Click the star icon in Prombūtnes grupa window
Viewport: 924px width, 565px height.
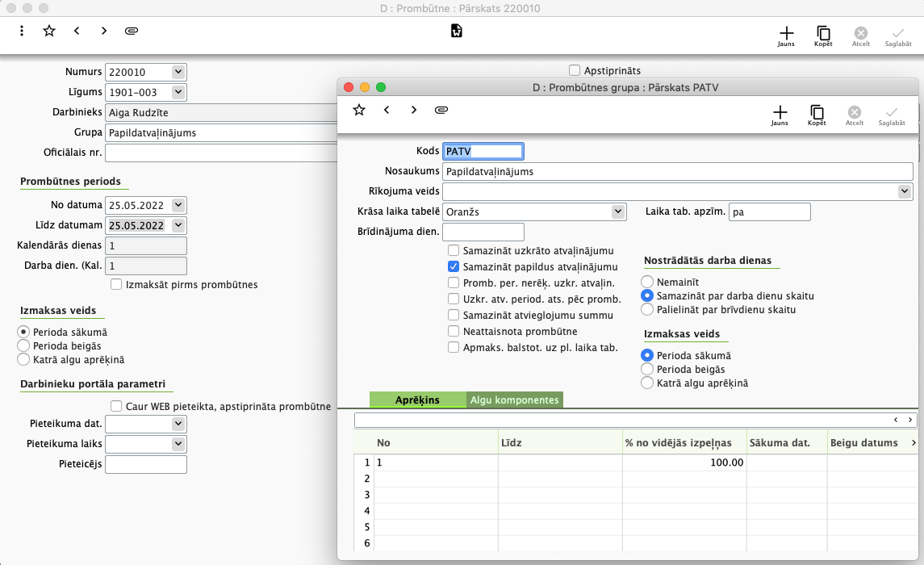359,110
